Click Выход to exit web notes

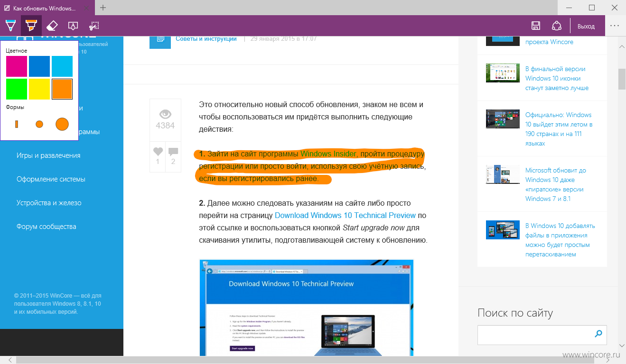coord(586,26)
